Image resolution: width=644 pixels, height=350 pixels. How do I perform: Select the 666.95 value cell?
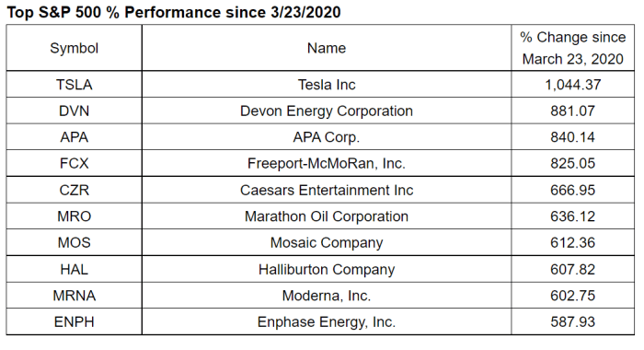(x=573, y=190)
